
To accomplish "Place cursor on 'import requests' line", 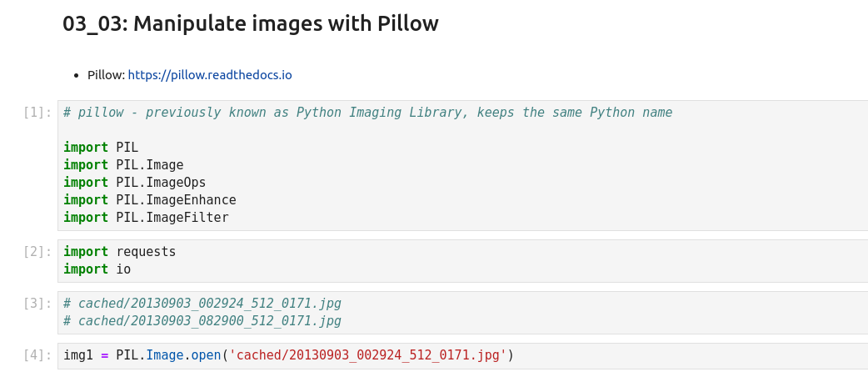I will point(119,252).
